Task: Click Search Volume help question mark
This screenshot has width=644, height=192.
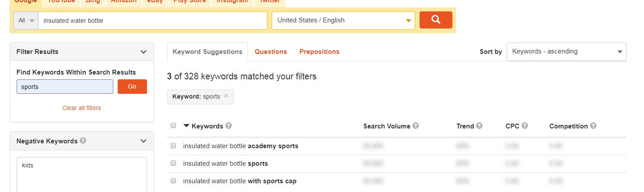Action: click(416, 126)
